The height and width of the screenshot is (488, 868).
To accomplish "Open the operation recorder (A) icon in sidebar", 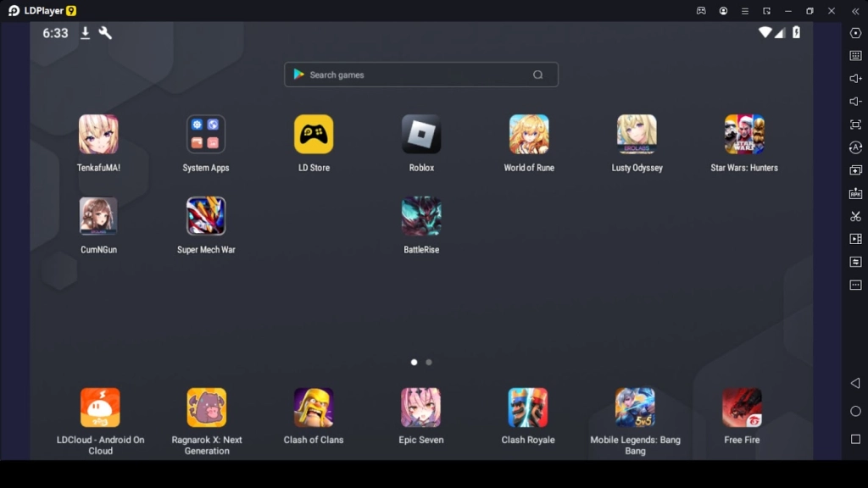I will pyautogui.click(x=856, y=147).
